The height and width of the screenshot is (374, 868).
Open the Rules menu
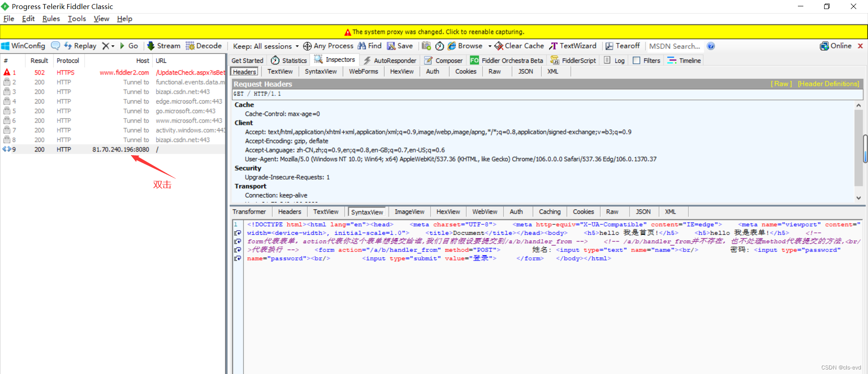(x=51, y=19)
